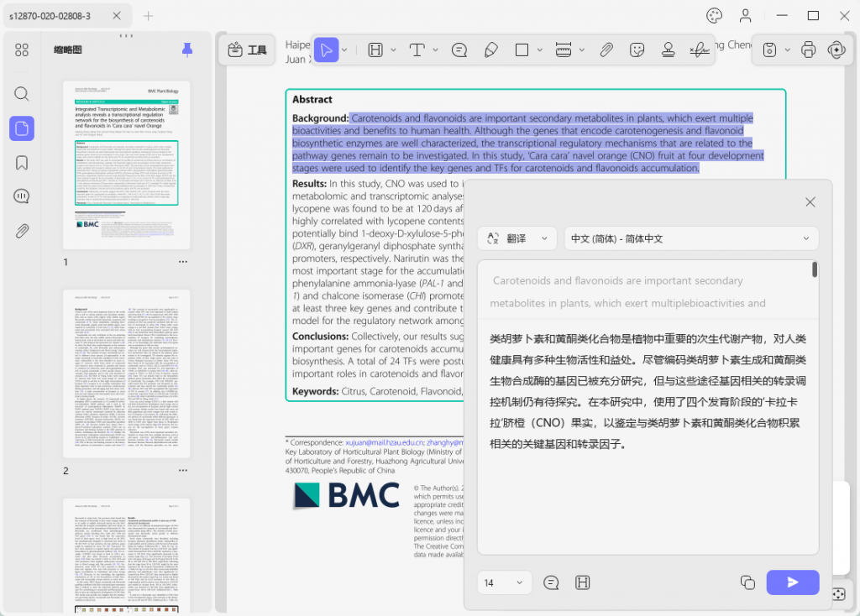The width and height of the screenshot is (860, 616).
Task: Select the third page thumbnail
Action: pyautogui.click(x=126, y=556)
